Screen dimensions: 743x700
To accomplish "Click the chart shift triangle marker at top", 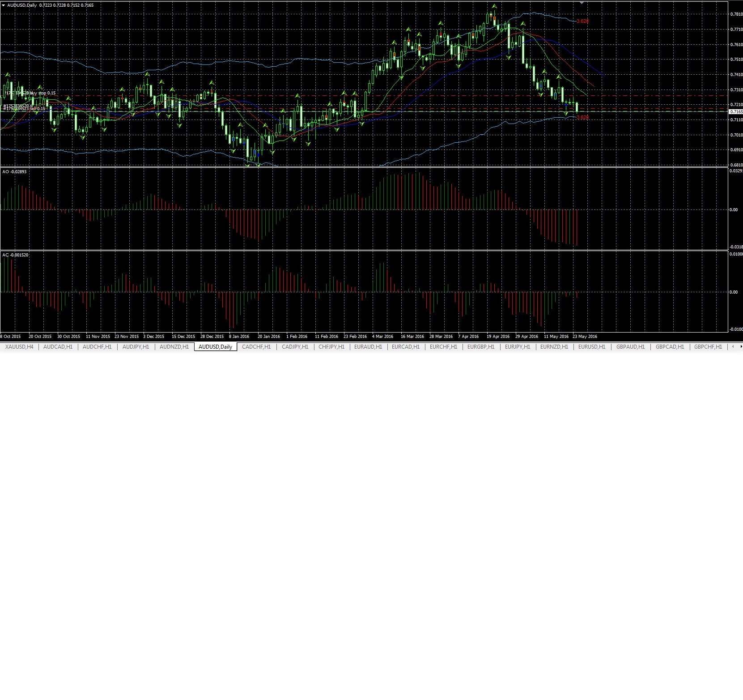I will [x=582, y=3].
